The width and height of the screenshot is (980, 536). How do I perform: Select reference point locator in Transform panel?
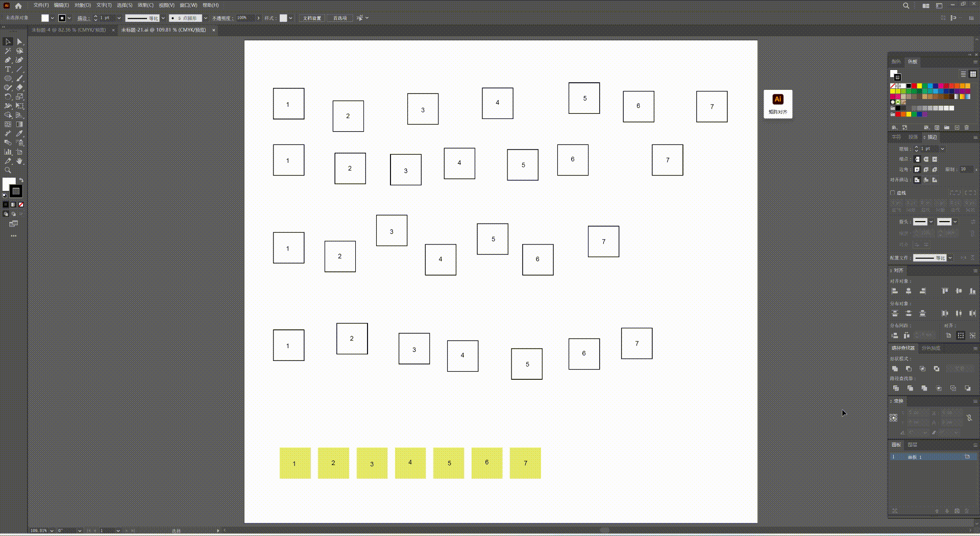[x=893, y=418]
